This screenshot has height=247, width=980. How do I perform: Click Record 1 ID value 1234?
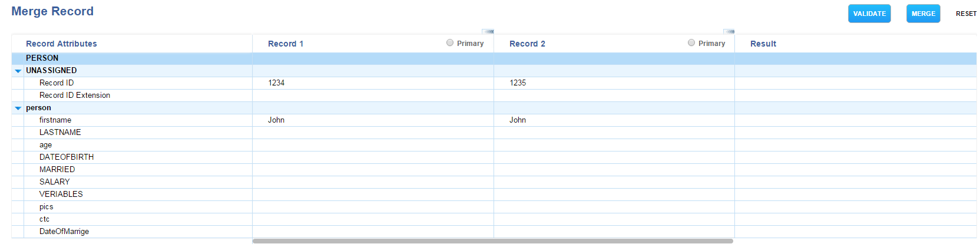[x=276, y=83]
